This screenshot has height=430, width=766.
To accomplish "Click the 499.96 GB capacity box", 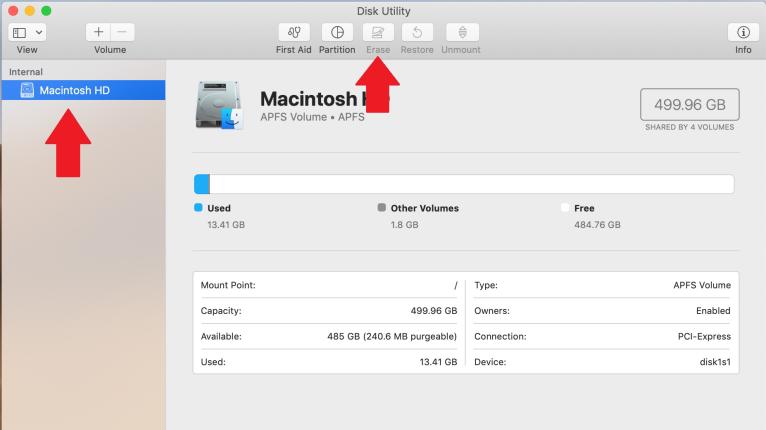I will (x=689, y=103).
